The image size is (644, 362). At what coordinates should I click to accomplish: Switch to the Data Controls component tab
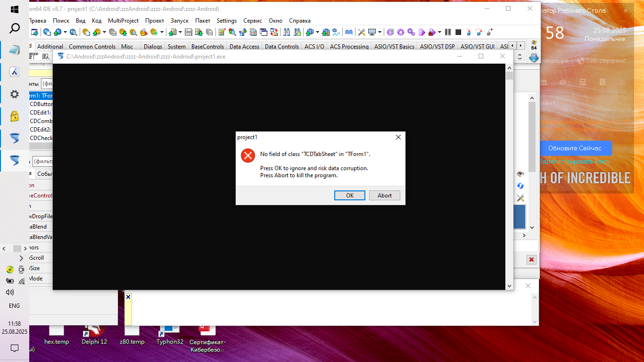281,47
